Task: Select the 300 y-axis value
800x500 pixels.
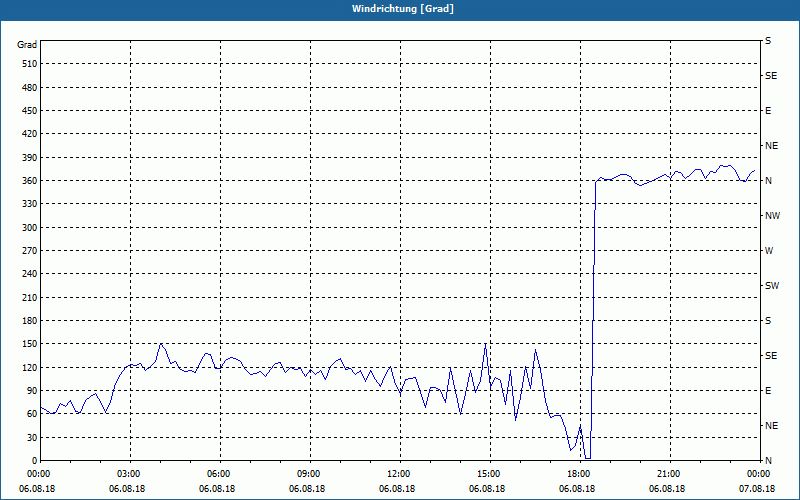Action: [30, 228]
